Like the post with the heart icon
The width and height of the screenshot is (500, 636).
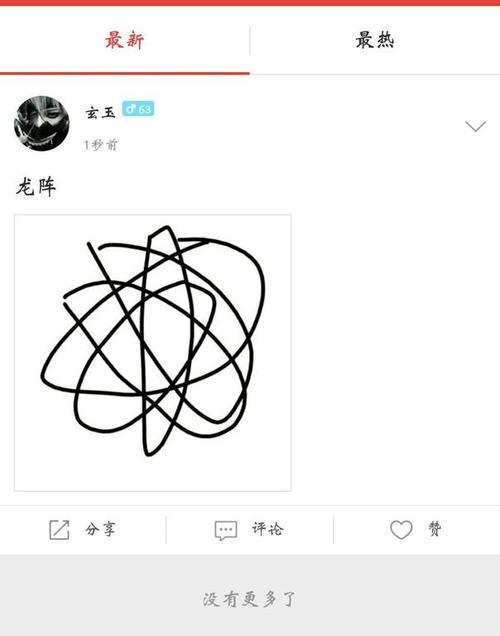401,530
